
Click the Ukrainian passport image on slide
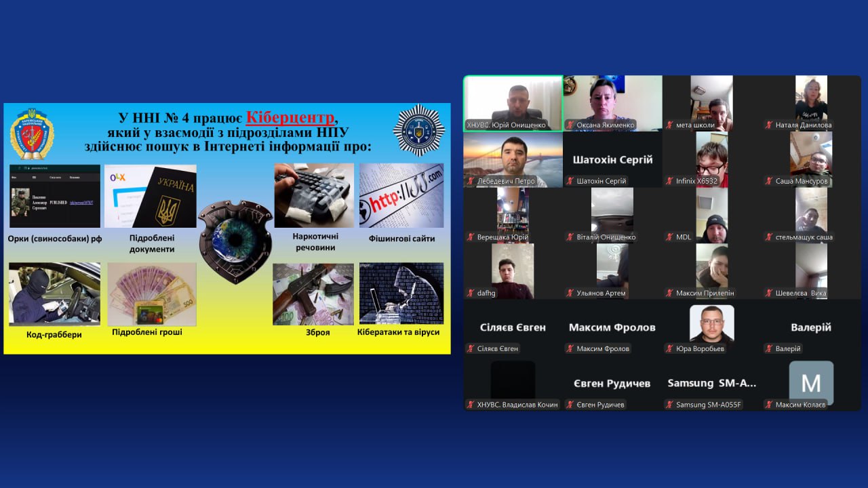pos(151,195)
